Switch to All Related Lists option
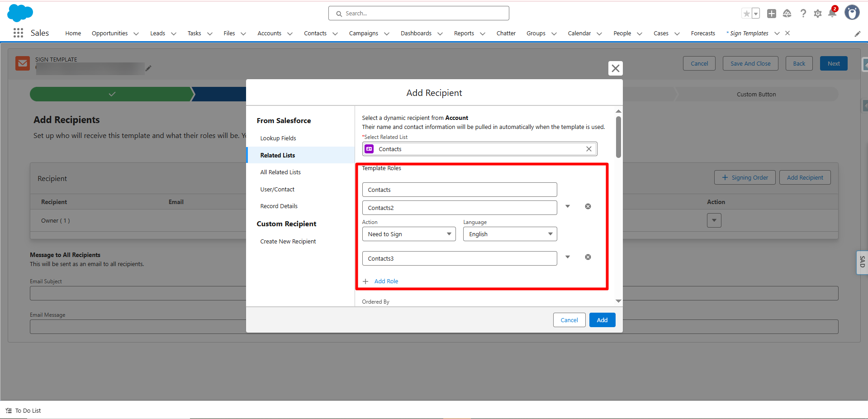Image resolution: width=868 pixels, height=419 pixels. 280,172
